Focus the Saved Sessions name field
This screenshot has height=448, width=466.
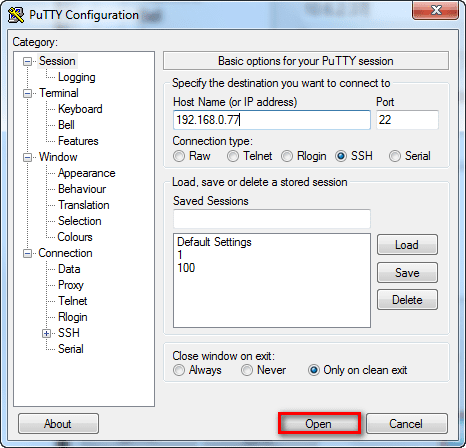tap(272, 219)
